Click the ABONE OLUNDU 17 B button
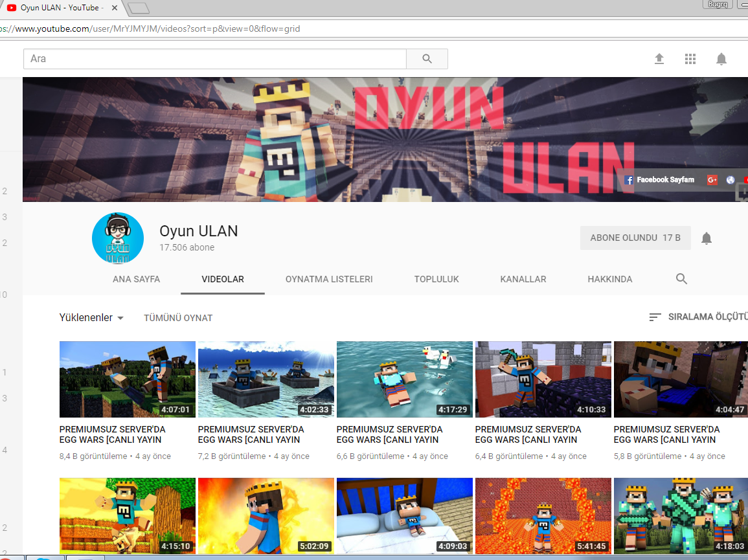 tap(635, 238)
